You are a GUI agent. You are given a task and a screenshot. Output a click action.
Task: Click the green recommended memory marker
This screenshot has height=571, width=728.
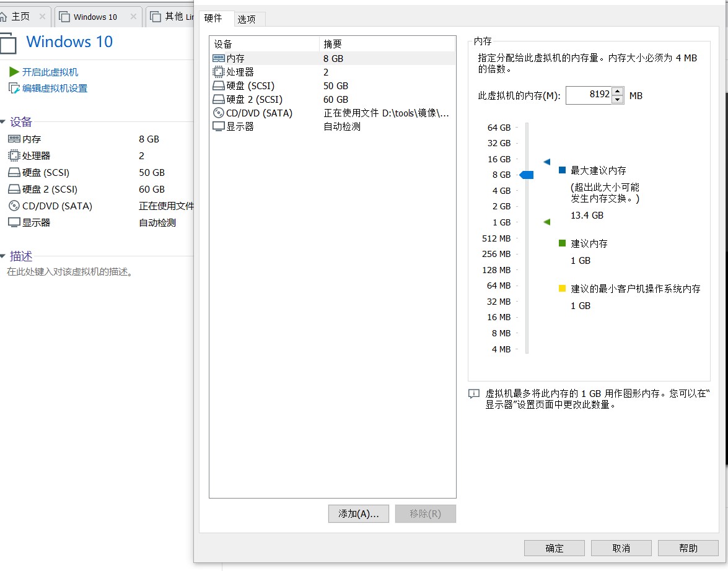pyautogui.click(x=547, y=222)
